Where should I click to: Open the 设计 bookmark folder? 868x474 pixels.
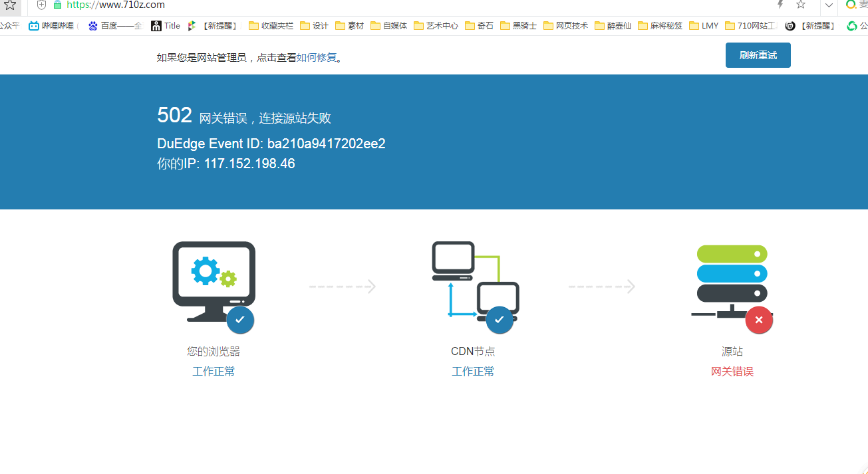[x=314, y=26]
